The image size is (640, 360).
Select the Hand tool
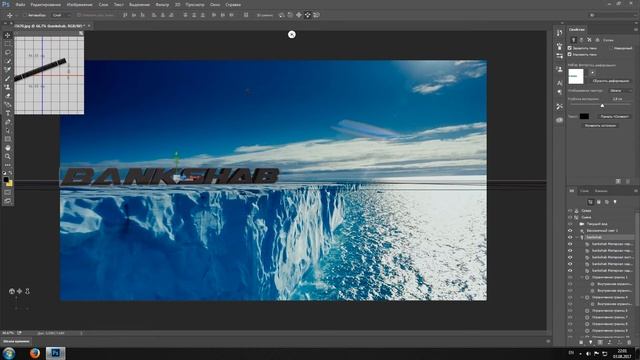tap(7, 148)
